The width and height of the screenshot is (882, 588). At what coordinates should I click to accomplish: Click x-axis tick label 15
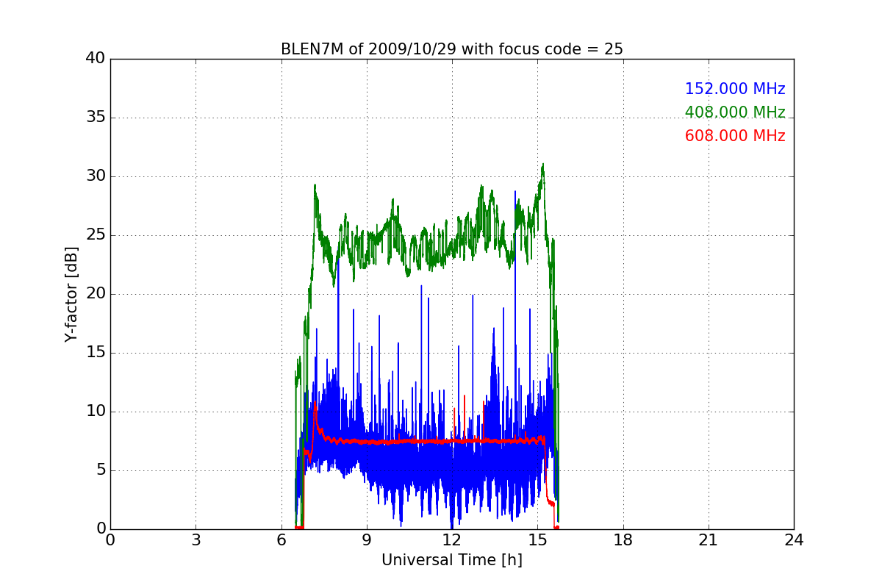point(537,540)
